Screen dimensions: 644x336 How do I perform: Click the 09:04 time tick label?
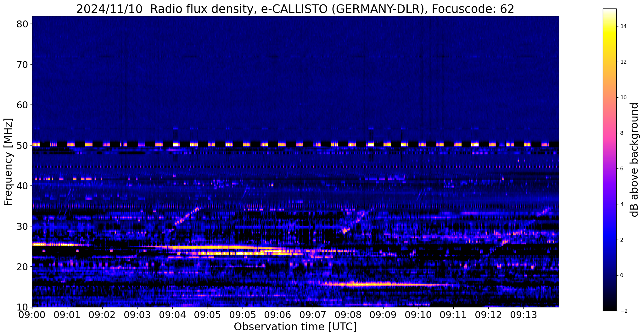tap(172, 315)
